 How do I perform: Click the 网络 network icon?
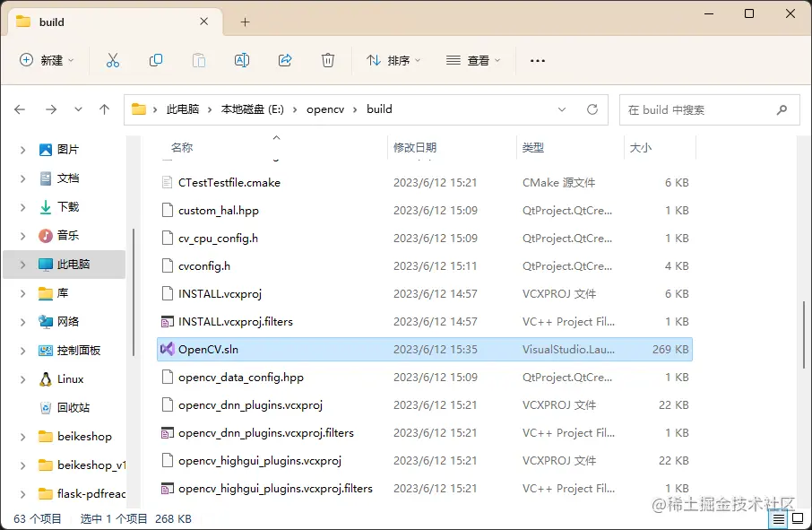[46, 322]
